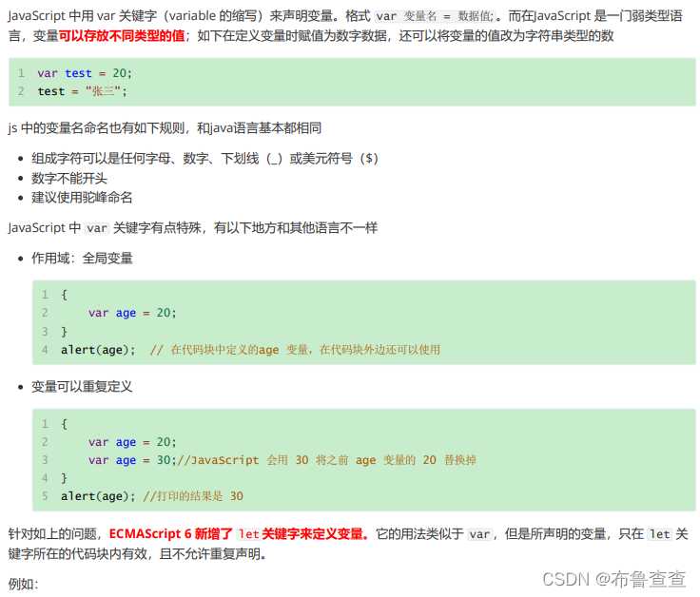
Task: Click text '键字所在的代码块内有效，且不允许重复声明'
Action: (x=134, y=553)
